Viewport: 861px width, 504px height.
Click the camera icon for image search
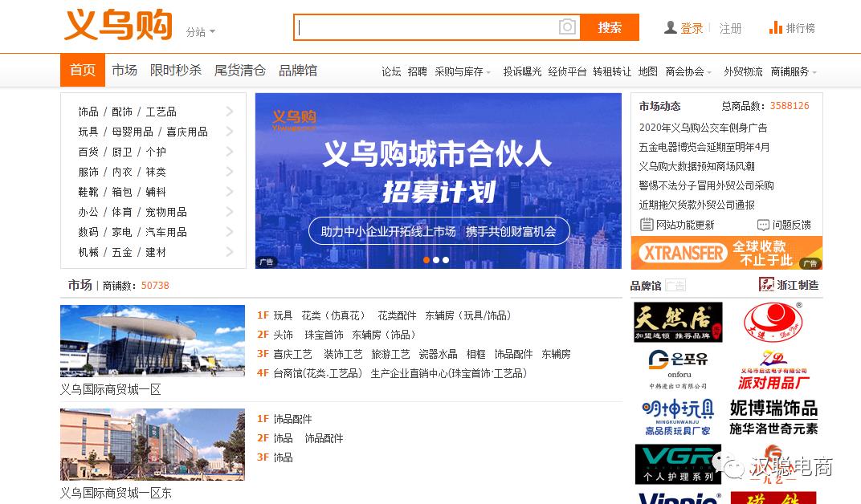click(567, 26)
